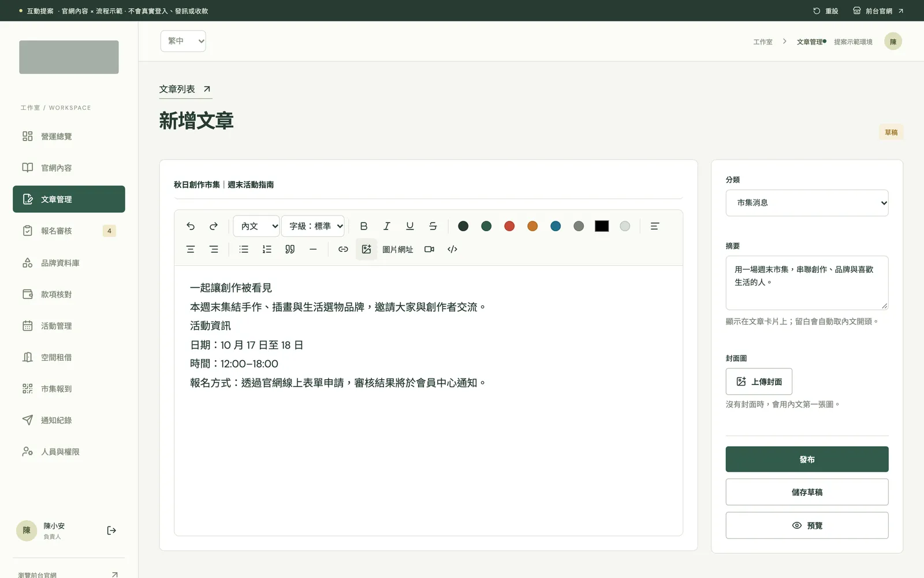This screenshot has width=924, height=578.
Task: Click the logout icon beside 陳小安
Action: point(111,531)
